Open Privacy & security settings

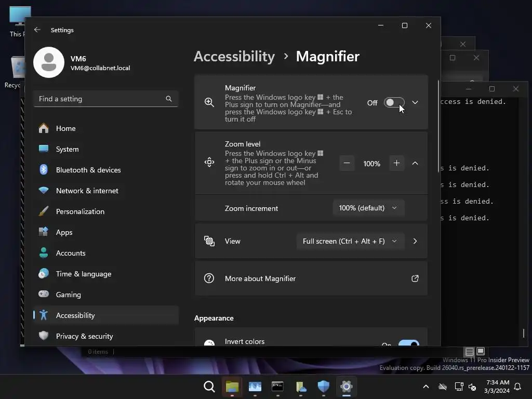pos(106,336)
